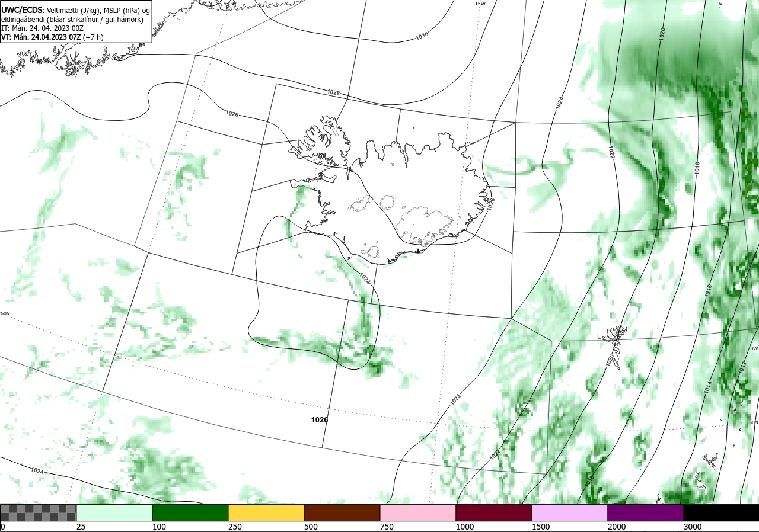759x532 pixels.
Task: Click the legend value "500"
Action: tap(311, 527)
